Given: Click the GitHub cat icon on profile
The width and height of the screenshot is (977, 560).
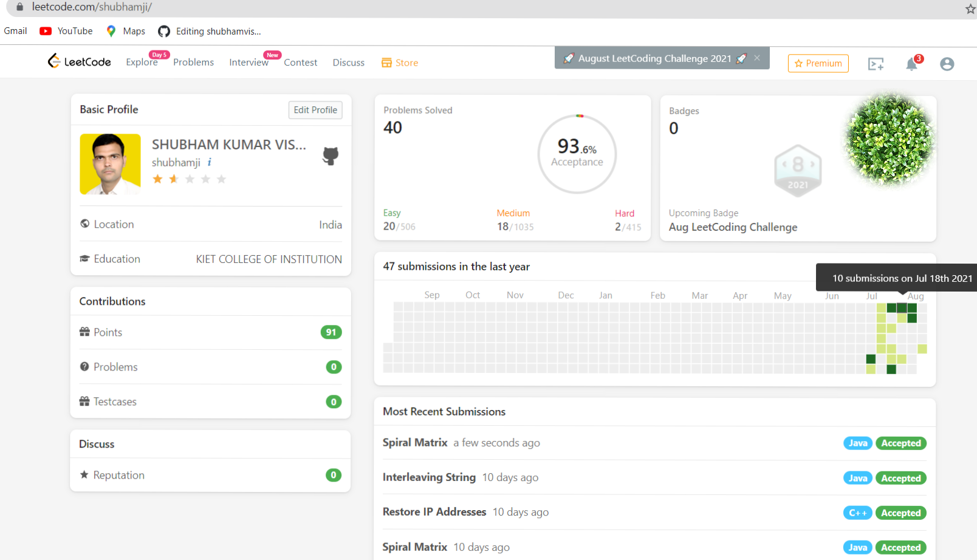Looking at the screenshot, I should pyautogui.click(x=331, y=156).
